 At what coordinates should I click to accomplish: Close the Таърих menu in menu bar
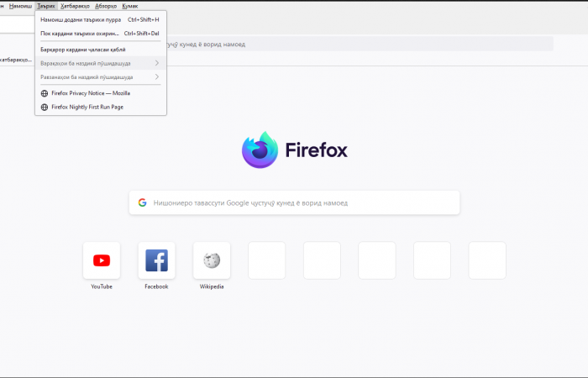pyautogui.click(x=46, y=6)
